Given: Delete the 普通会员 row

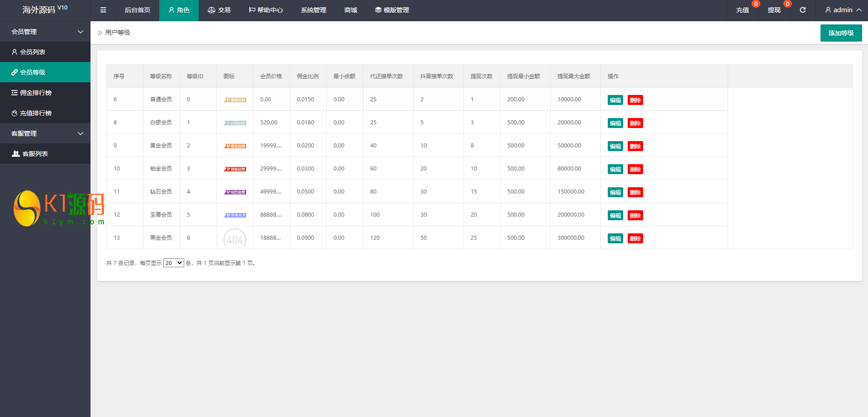Looking at the screenshot, I should 635,100.
